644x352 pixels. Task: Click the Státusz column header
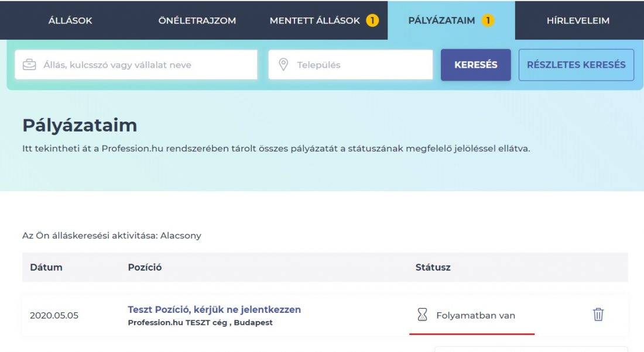click(x=433, y=267)
